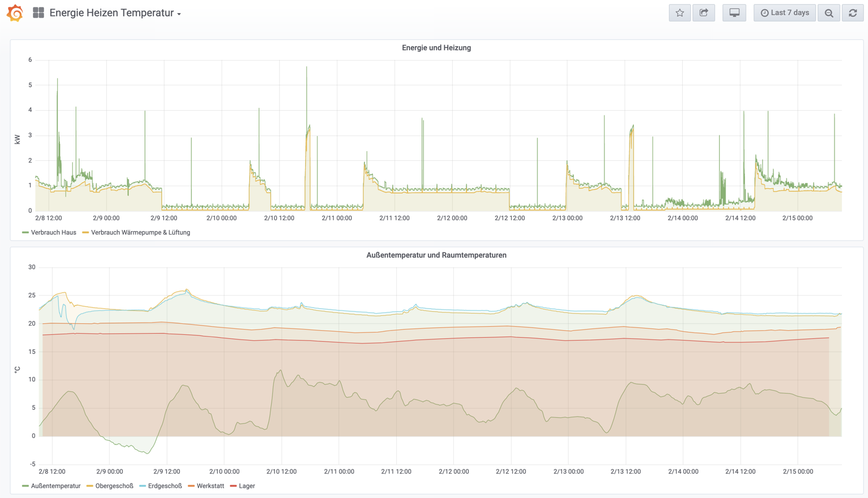Open the dashboards grid icon
This screenshot has width=868, height=498.
pyautogui.click(x=38, y=13)
